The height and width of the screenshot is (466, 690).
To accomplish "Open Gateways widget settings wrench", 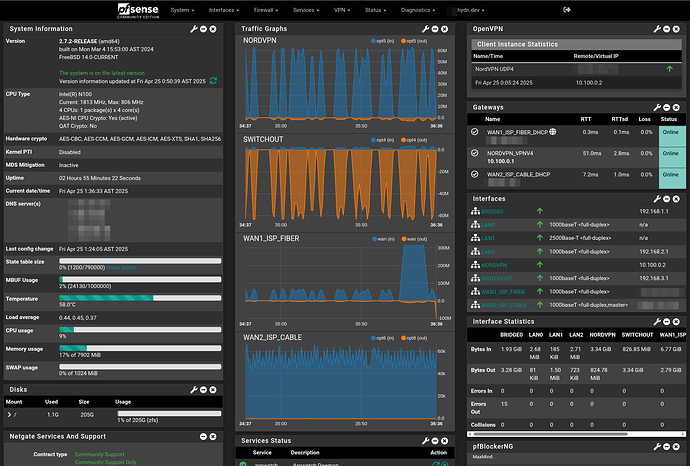I will pos(657,107).
